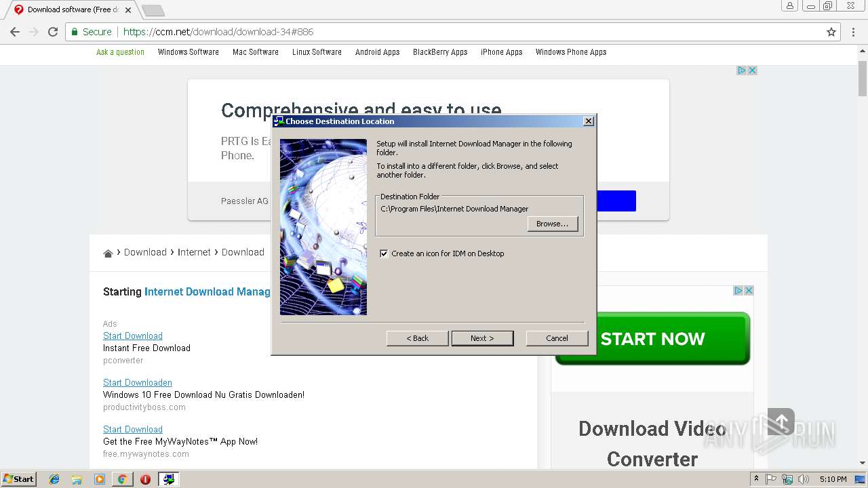Open the Chrome user profile icon

point(790,6)
